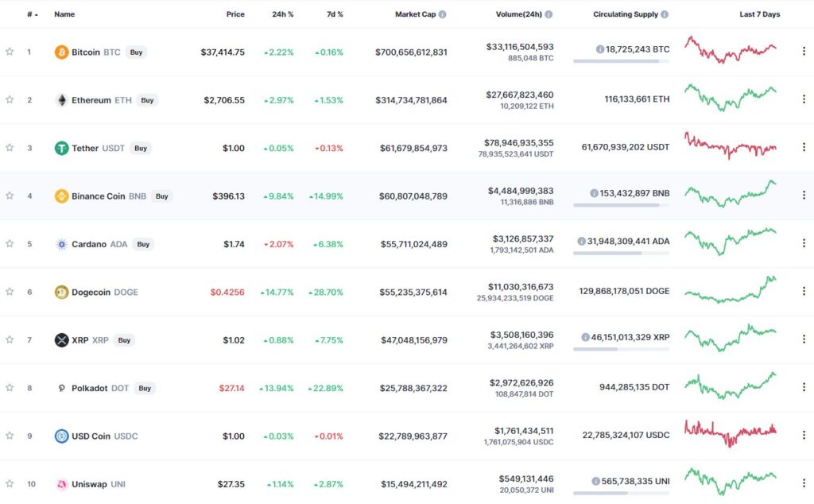Open Dogecoin's last 7 days sparkline chart
814x504 pixels.
pyautogui.click(x=731, y=289)
